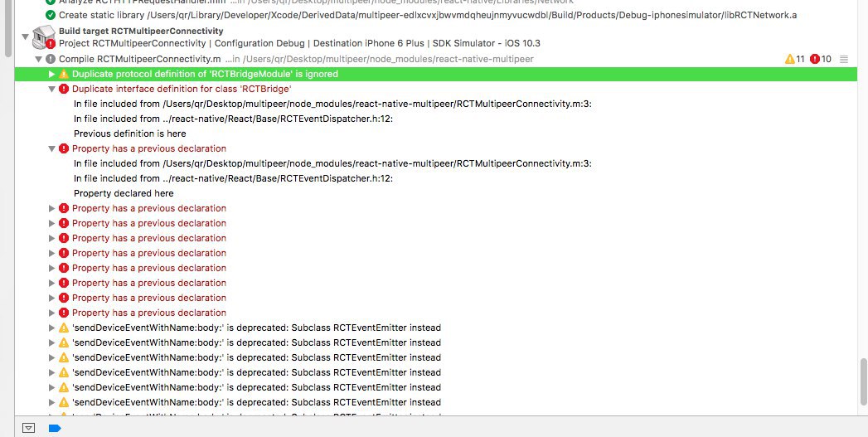Click the blue breakpoint tag icon at bottom

click(55, 428)
